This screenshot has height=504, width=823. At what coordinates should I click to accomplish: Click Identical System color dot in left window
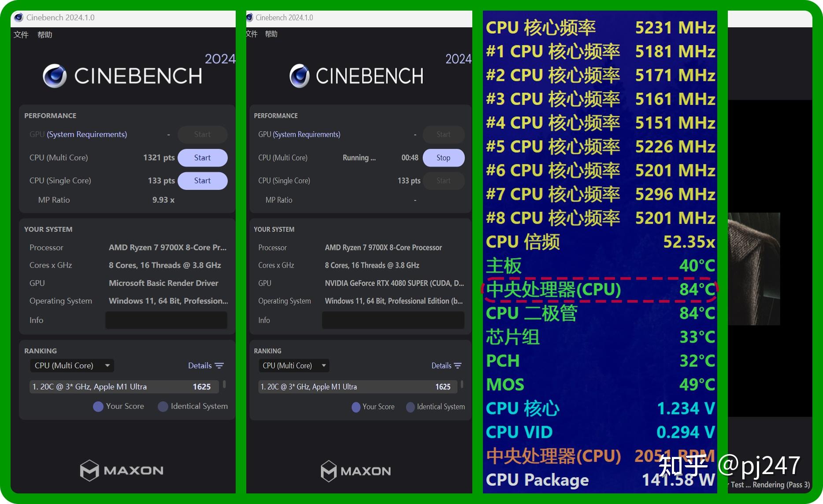pos(163,406)
